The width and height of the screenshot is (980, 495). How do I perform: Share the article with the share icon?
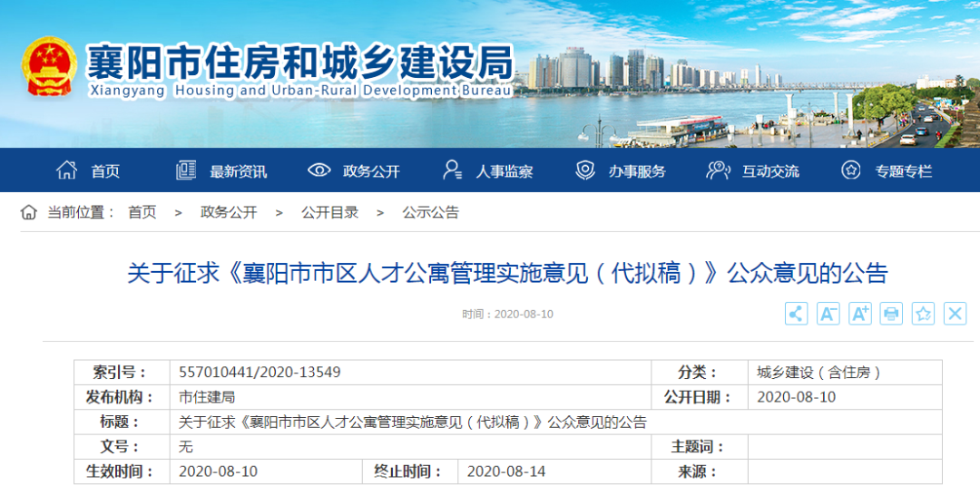(797, 314)
